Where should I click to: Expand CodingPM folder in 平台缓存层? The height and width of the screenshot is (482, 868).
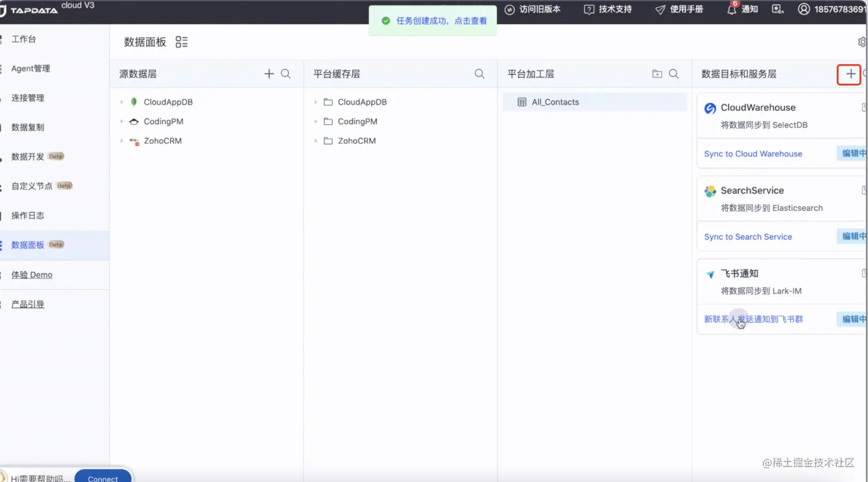(x=316, y=122)
